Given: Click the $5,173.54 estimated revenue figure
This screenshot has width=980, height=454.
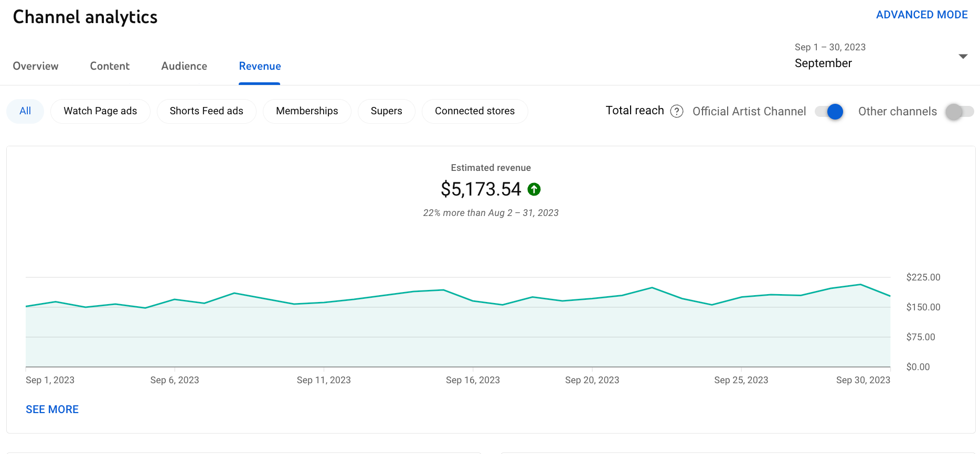Looking at the screenshot, I should click(x=481, y=189).
